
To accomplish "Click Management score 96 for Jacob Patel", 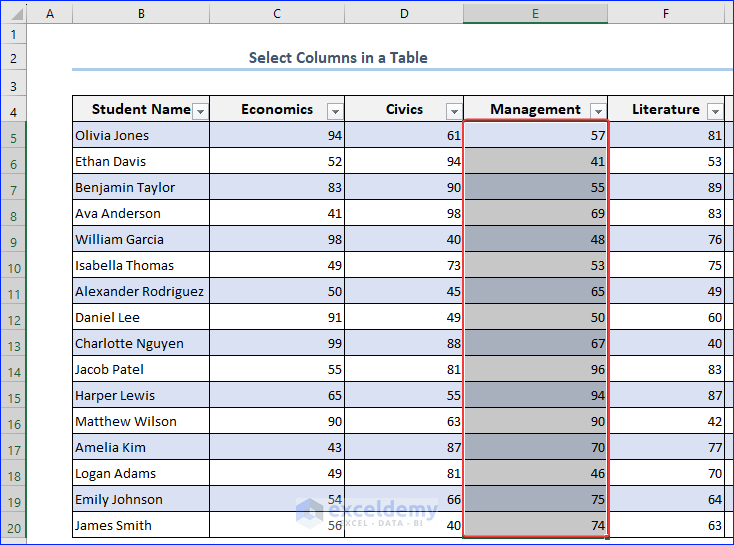I will pyautogui.click(x=536, y=369).
